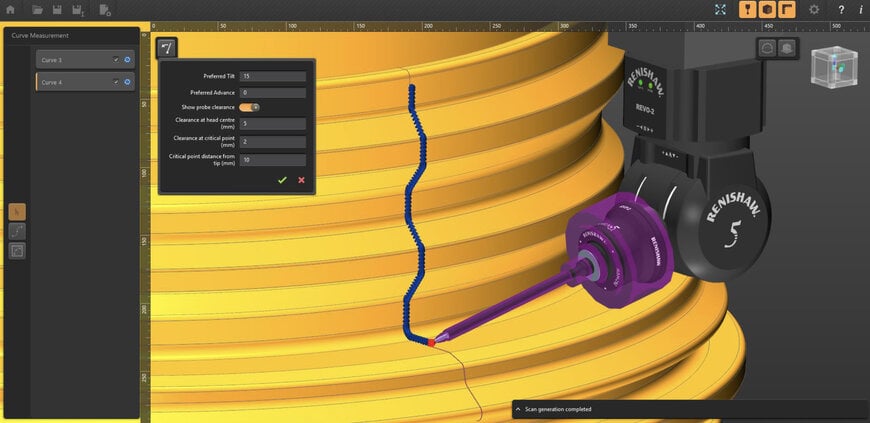
Task: Click Clearance at head centre field
Action: pos(273,123)
